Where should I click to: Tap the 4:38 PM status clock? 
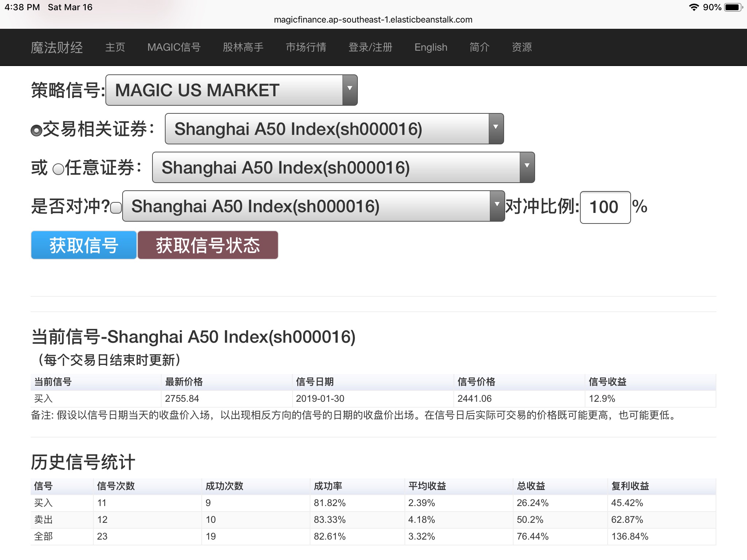point(22,7)
